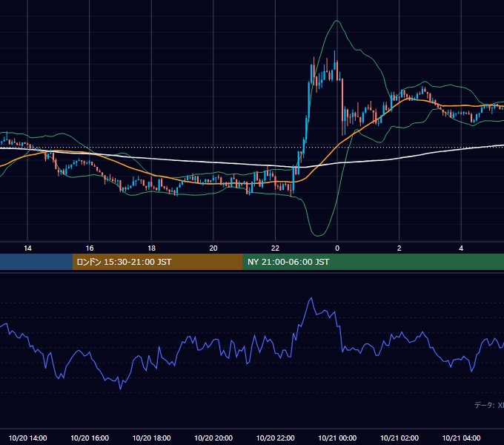504x445 pixels.
Task: Click the hour label 18 under price chart
Action: coord(151,248)
